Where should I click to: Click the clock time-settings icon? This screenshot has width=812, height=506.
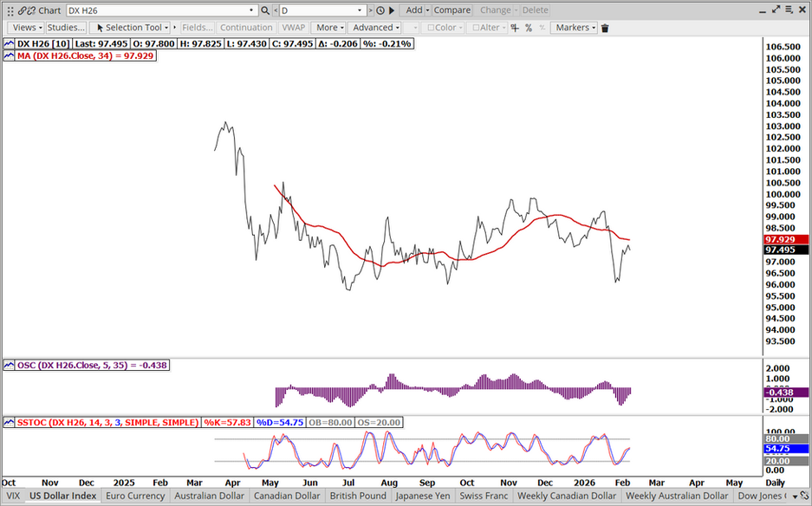(380, 10)
